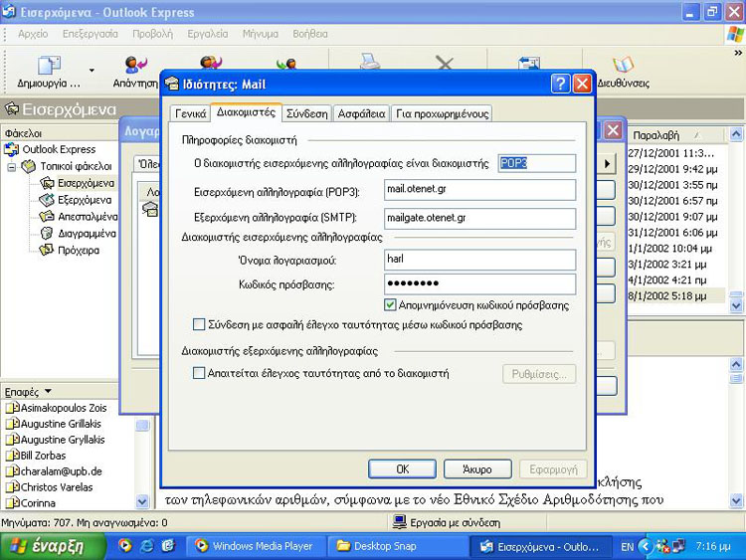Collapse the Τοπικοί φάκελοι tree node
Viewport: 746px width, 560px height.
pyautogui.click(x=11, y=167)
